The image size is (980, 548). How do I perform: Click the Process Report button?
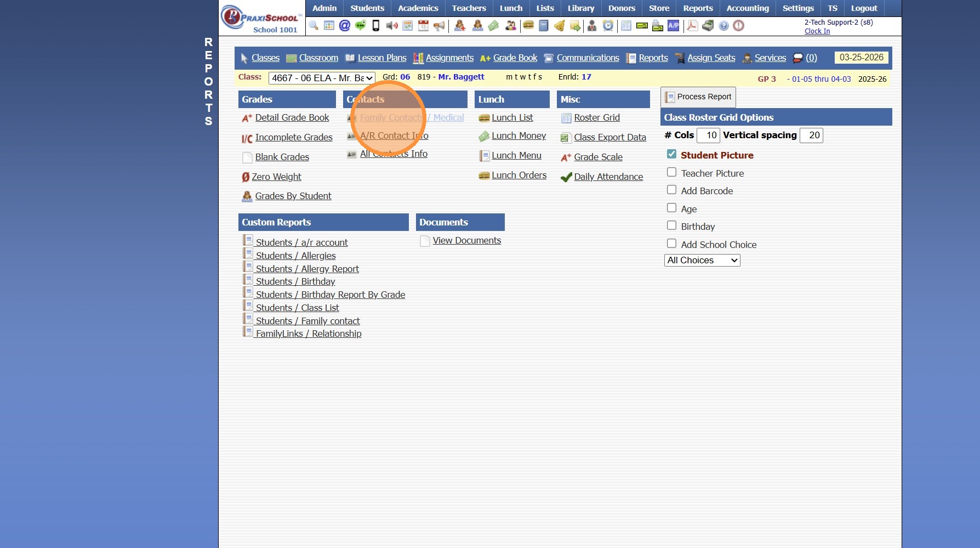click(698, 97)
